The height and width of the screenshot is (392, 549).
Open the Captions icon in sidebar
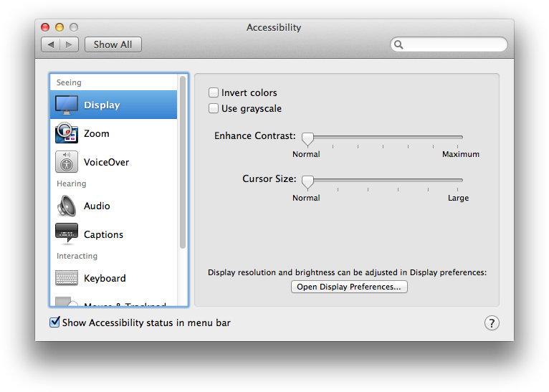point(67,234)
